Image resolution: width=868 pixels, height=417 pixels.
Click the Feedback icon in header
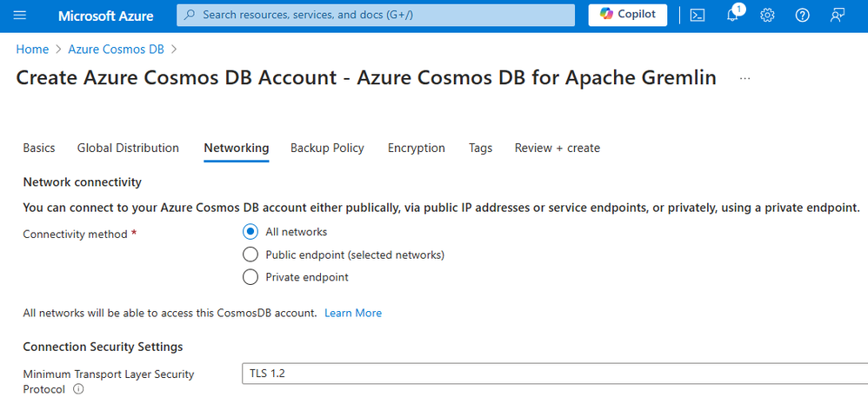point(838,16)
